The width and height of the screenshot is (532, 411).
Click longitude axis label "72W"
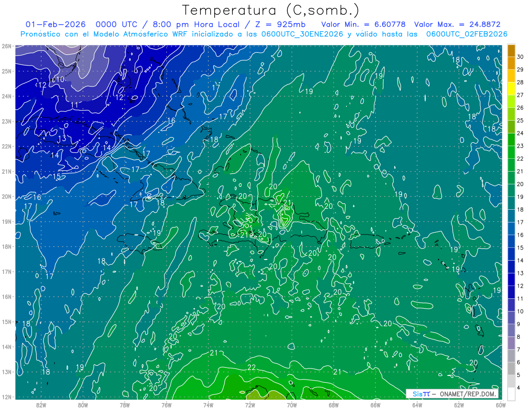pyautogui.click(x=250, y=404)
